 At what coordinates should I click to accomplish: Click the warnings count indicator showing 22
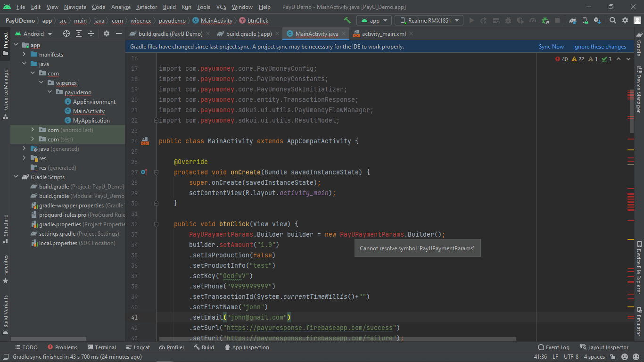coord(578,59)
